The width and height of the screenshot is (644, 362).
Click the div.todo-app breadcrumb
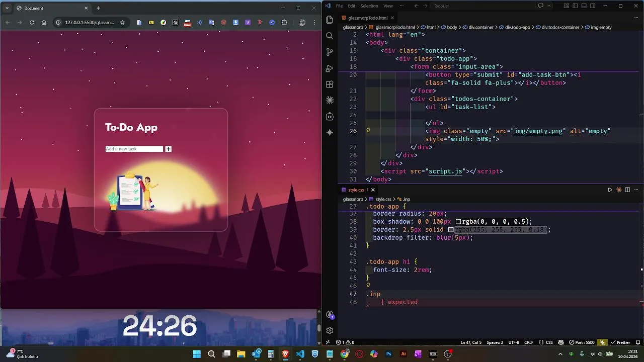(x=514, y=27)
